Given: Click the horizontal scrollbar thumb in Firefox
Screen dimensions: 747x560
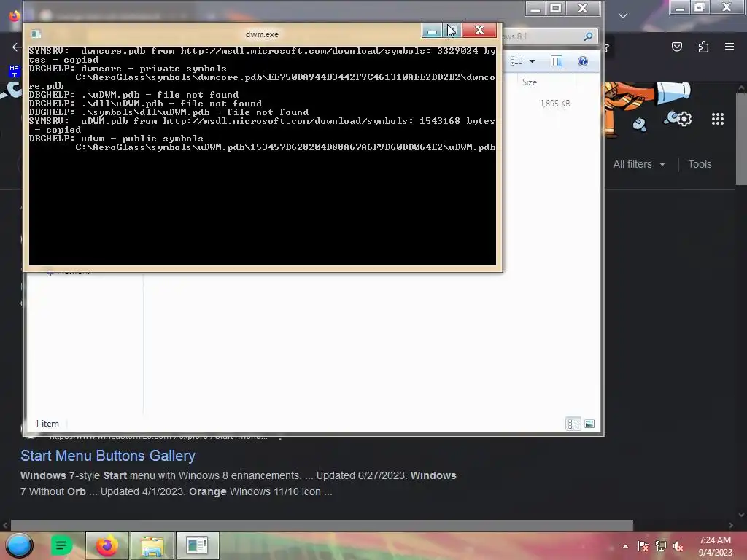Looking at the screenshot, I should coord(322,525).
